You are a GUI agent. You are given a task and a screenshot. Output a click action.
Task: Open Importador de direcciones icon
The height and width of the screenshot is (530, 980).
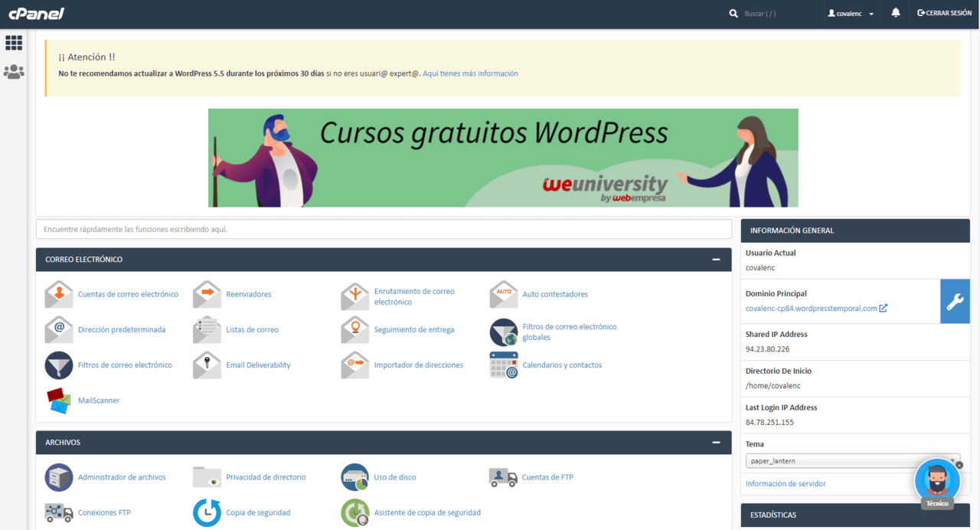pyautogui.click(x=355, y=365)
